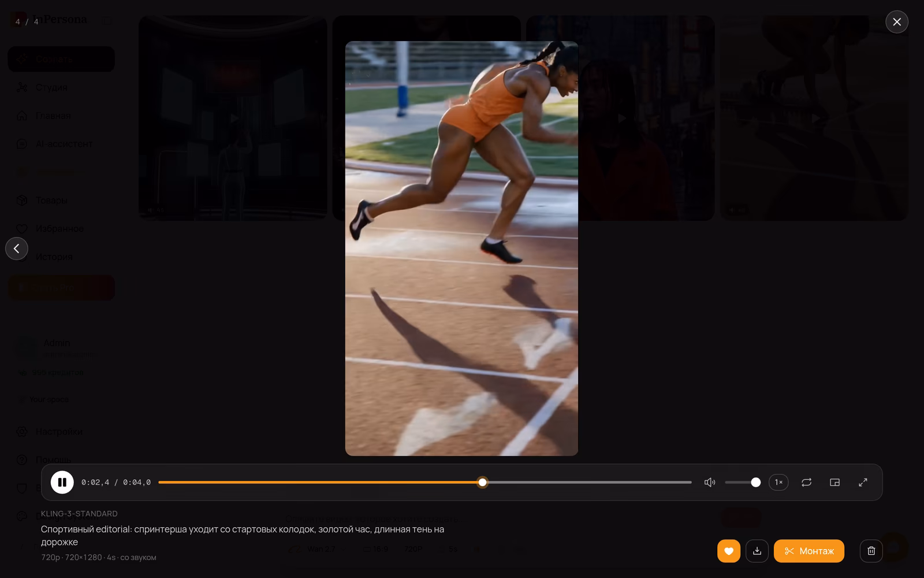This screenshot has width=924, height=578.
Task: Close the video lightbox
Action: pyautogui.click(x=897, y=22)
